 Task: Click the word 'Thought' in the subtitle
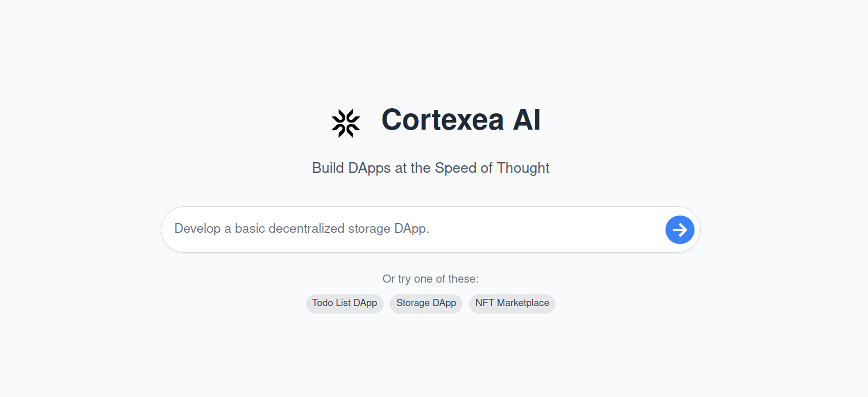[x=523, y=168]
